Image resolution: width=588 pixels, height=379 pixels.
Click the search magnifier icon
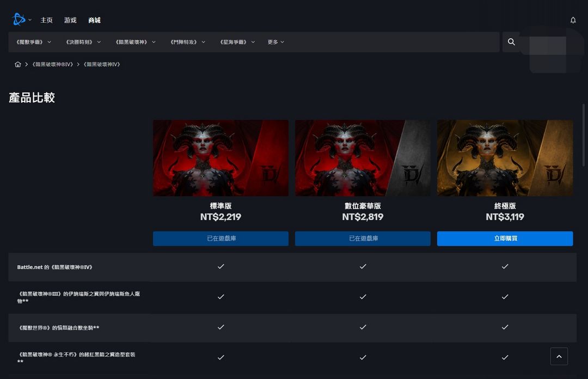click(511, 42)
